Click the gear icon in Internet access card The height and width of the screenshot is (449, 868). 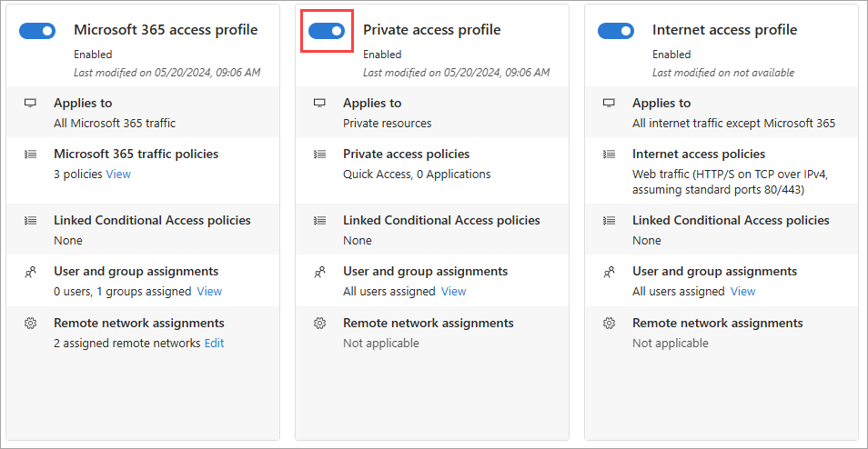click(609, 324)
